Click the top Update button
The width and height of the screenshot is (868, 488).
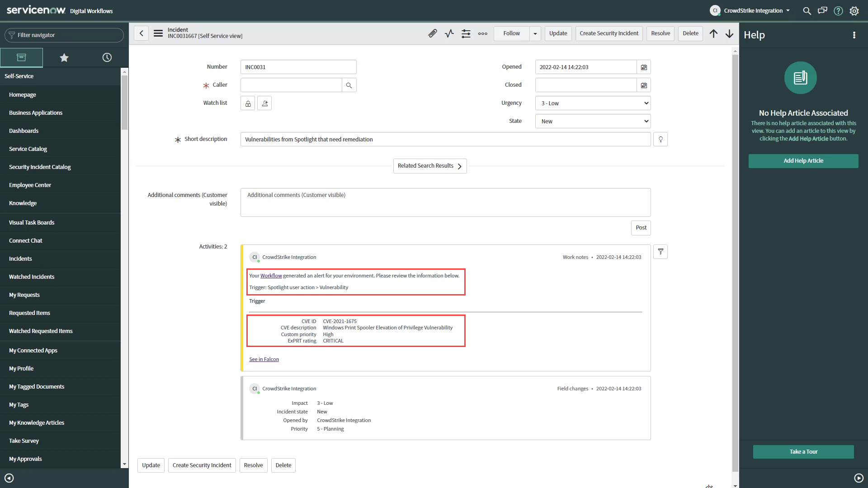(558, 33)
